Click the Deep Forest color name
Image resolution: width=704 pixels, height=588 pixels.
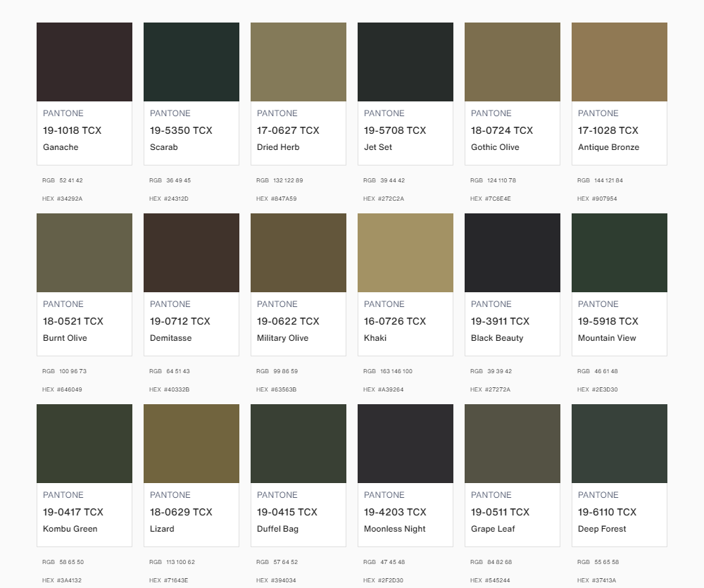coord(602,529)
